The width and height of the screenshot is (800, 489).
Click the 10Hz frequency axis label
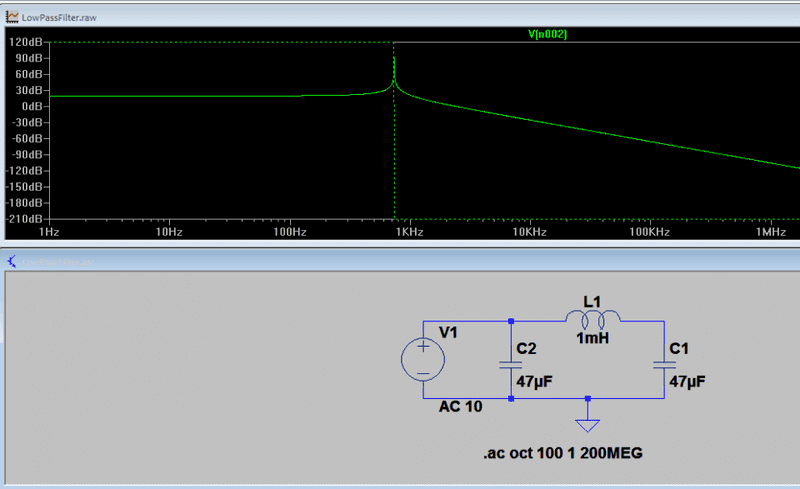click(169, 232)
